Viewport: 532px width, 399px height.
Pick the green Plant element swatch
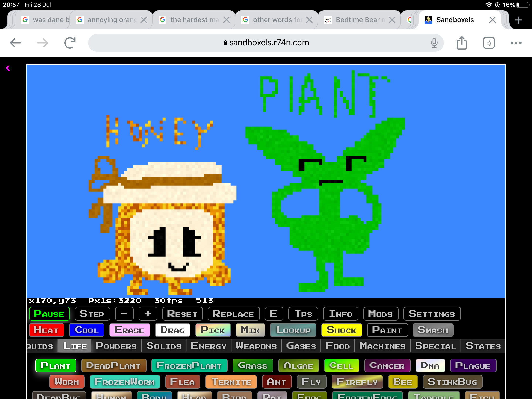click(x=56, y=366)
